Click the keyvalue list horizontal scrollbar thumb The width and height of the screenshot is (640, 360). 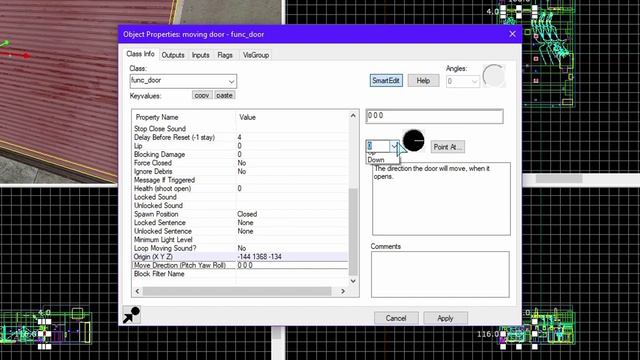(237, 291)
